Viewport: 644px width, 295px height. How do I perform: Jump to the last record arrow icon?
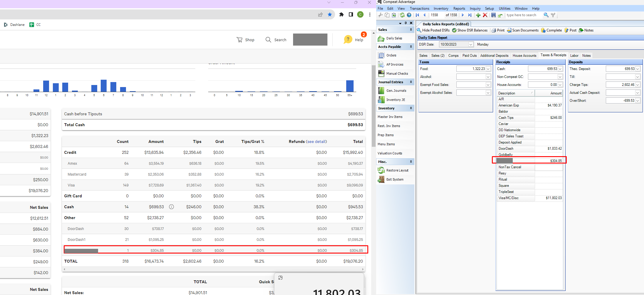coord(470,15)
